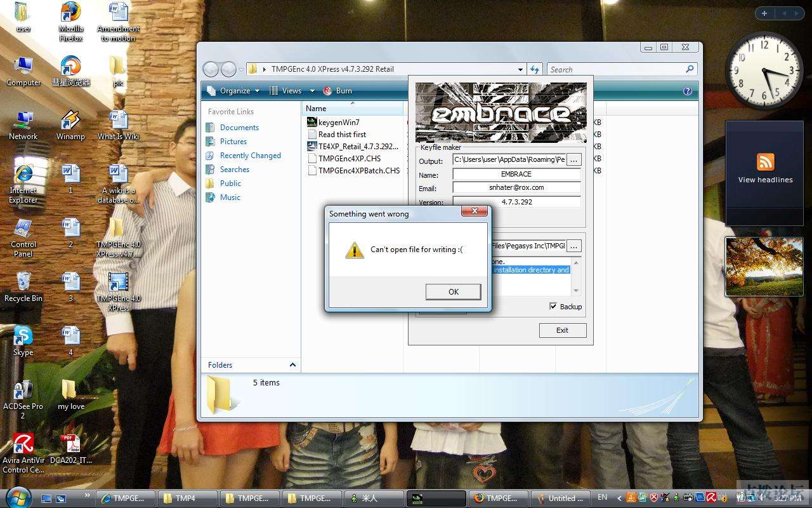Click the browse button beside Output path
The height and width of the screenshot is (508, 812).
(x=573, y=159)
